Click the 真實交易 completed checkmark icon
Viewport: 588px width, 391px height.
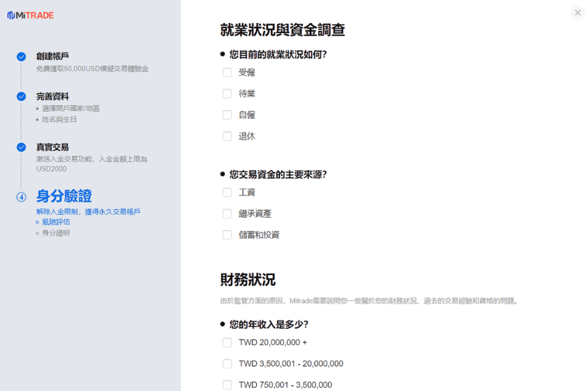click(21, 147)
